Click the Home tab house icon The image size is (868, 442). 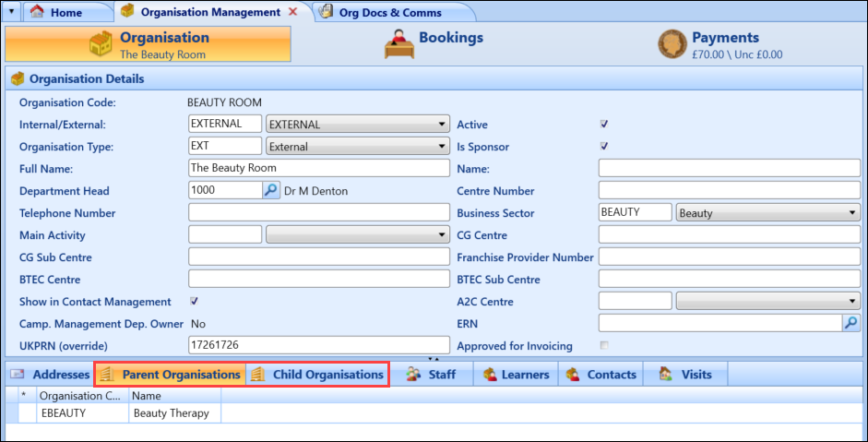[x=37, y=11]
